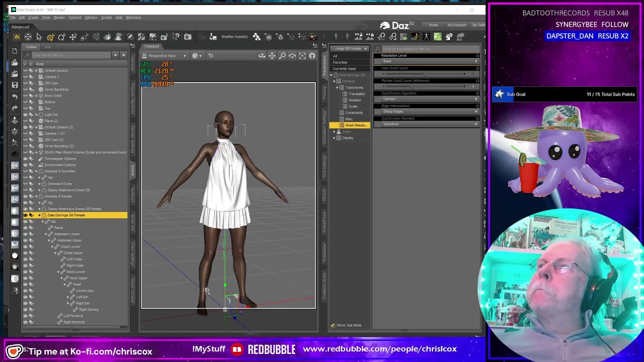Open the File menu

pos(13,18)
